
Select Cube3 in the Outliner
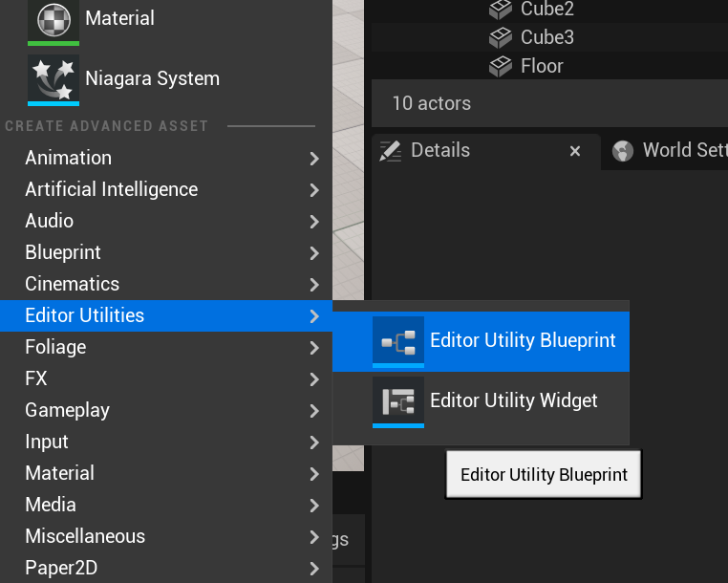[x=547, y=37]
